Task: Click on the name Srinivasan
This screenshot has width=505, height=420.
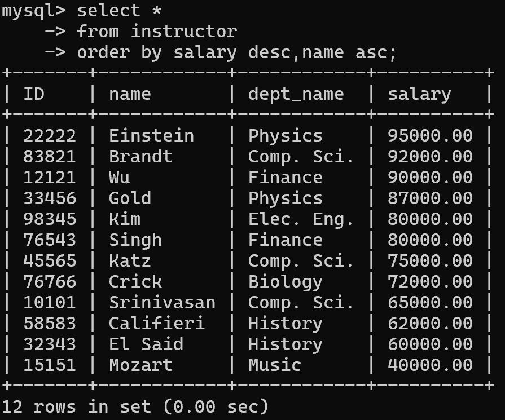Action: (162, 302)
